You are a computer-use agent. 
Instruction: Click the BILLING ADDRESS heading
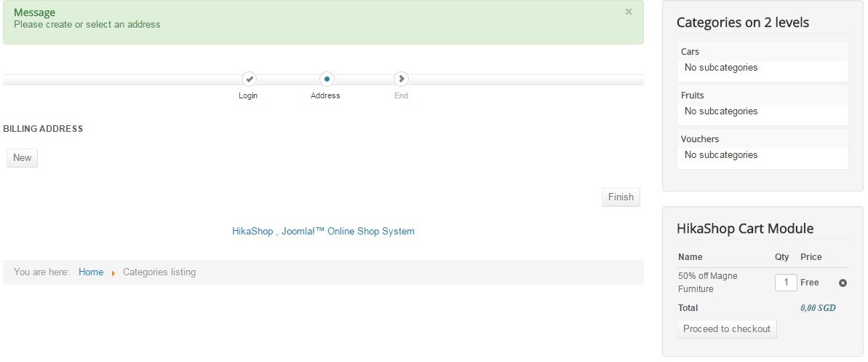pos(43,129)
